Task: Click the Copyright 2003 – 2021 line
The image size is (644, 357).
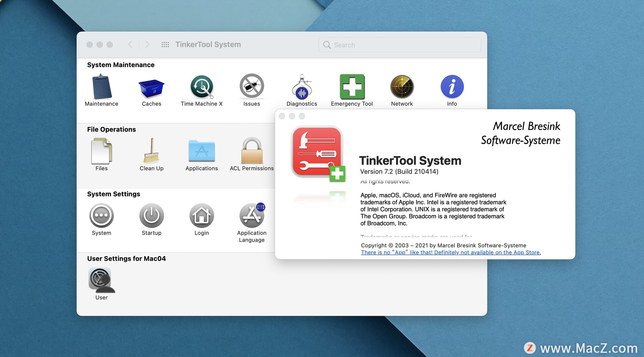Action: tap(443, 245)
